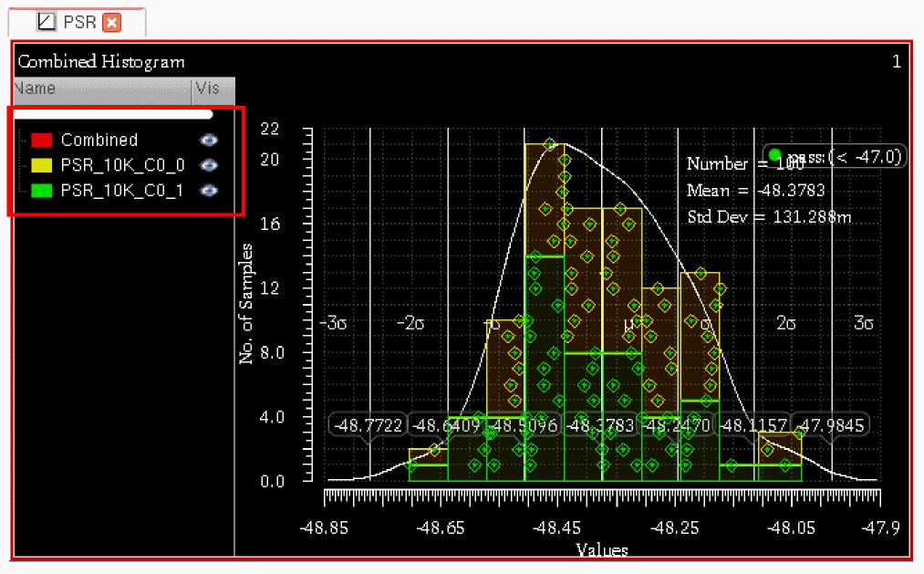Screen dimensions: 924x574
Task: Click the -47.9845 sigma marker label
Action: [830, 425]
